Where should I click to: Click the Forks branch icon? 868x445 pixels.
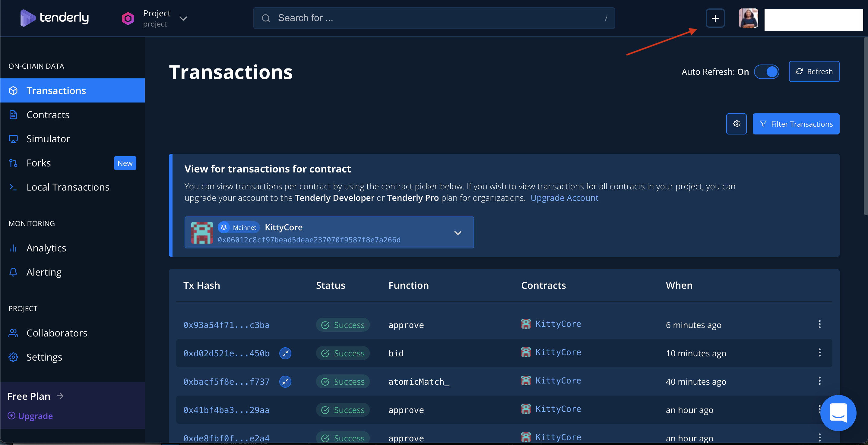(x=13, y=163)
